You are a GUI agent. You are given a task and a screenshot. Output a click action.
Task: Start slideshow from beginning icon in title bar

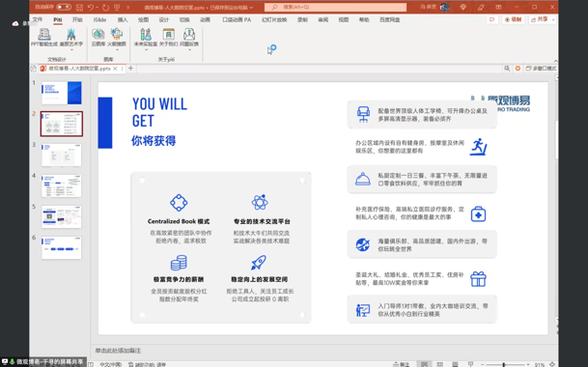tap(117, 7)
